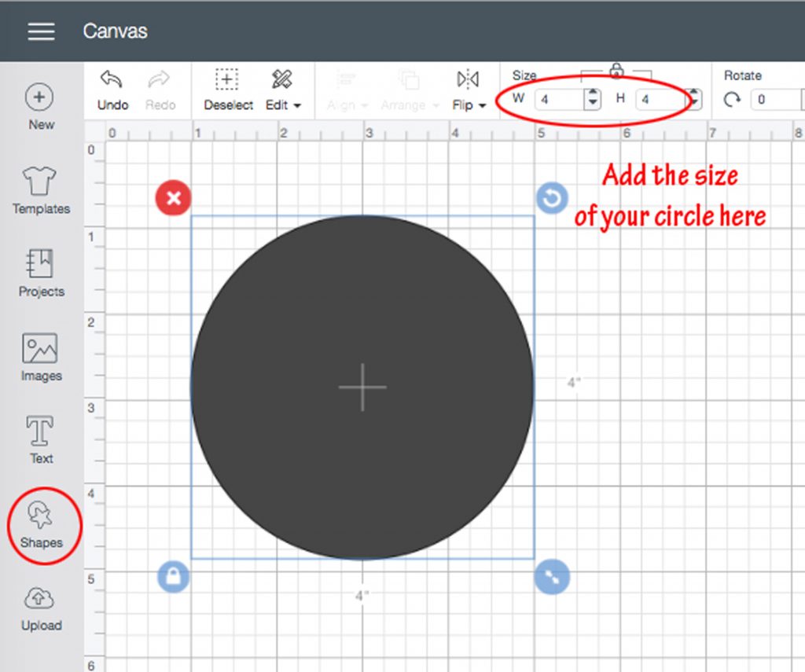Click the Canvas title text
The width and height of the screenshot is (805, 672).
(x=115, y=31)
